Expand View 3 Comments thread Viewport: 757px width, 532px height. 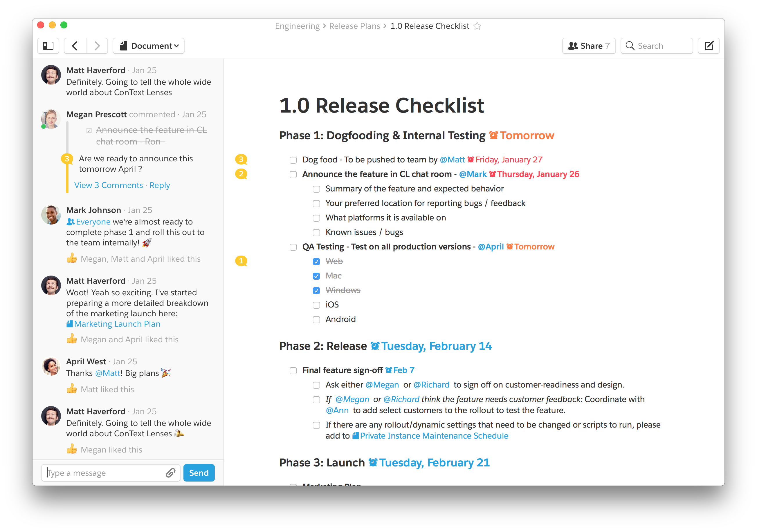(x=109, y=185)
